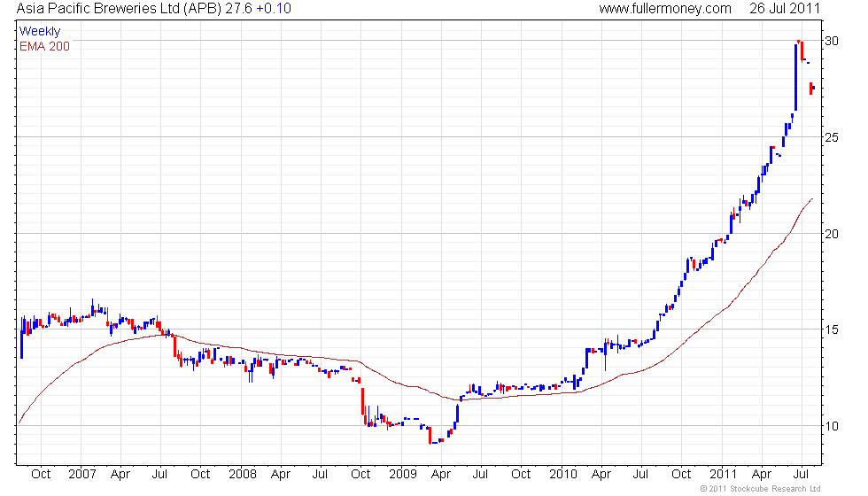
Task: Click the 20 price axis label
Action: click(831, 234)
